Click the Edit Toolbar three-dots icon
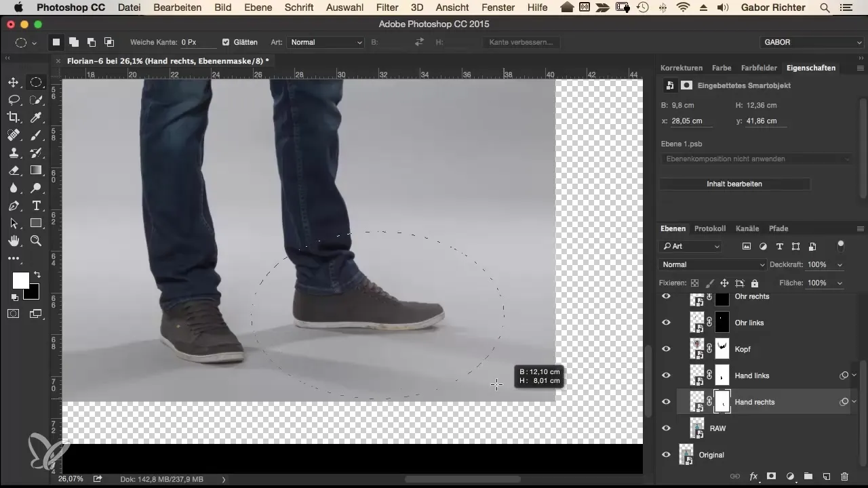Image resolution: width=868 pixels, height=488 pixels. [x=14, y=259]
